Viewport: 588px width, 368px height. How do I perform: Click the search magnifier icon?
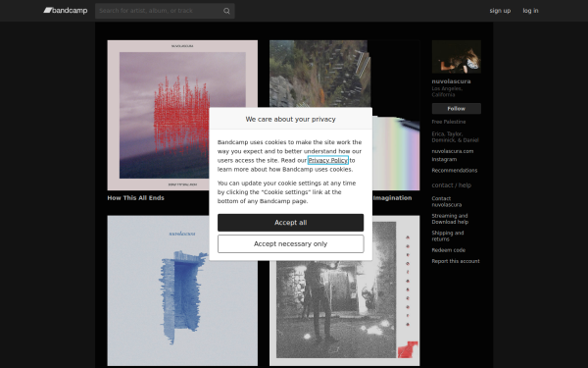226,11
